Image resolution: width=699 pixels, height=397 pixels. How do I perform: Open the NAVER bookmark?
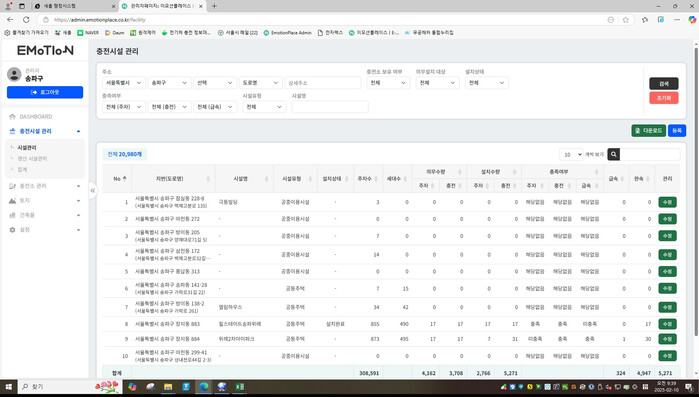click(88, 33)
